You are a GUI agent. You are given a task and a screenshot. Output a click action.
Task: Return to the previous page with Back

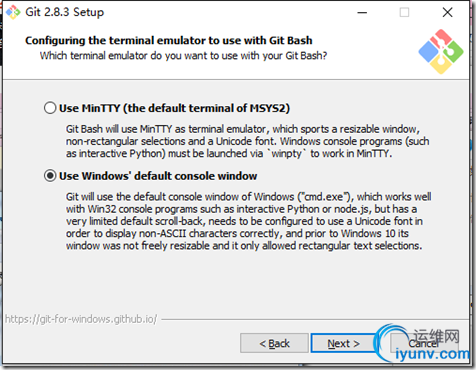[x=274, y=343]
